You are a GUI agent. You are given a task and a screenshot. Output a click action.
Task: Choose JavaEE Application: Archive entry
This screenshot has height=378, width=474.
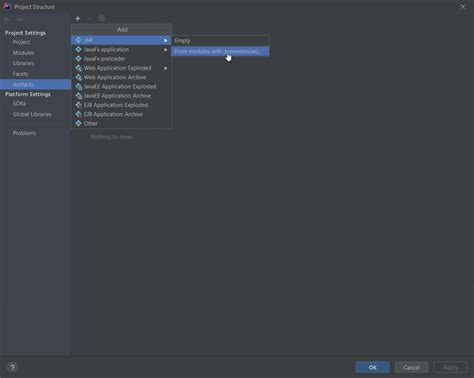pos(121,96)
